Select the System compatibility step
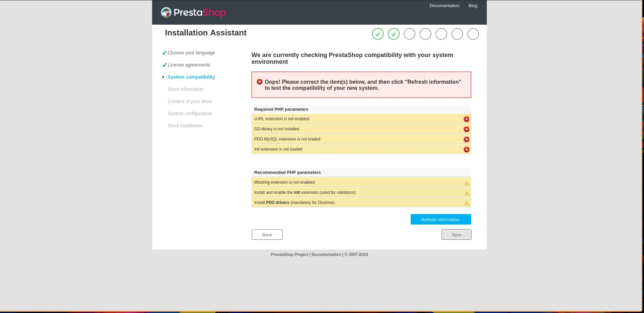Screen dimensions: 644x313 191,77
